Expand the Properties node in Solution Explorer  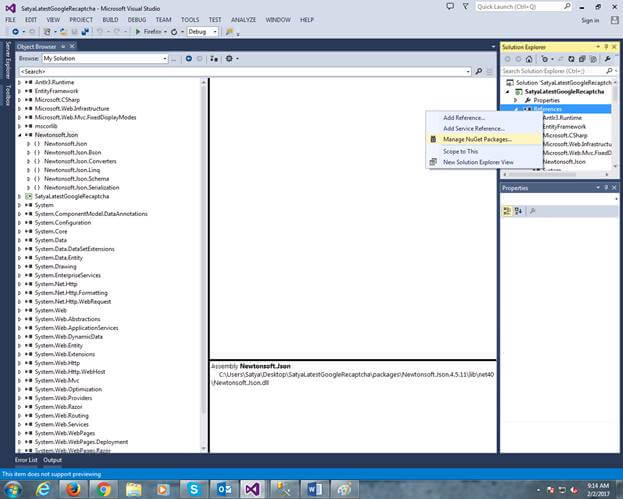(516, 101)
